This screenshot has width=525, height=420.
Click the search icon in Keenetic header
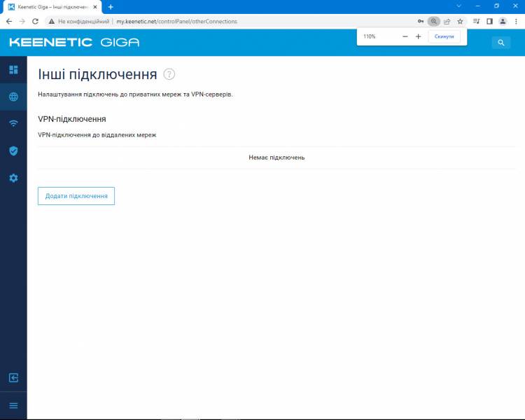point(501,43)
